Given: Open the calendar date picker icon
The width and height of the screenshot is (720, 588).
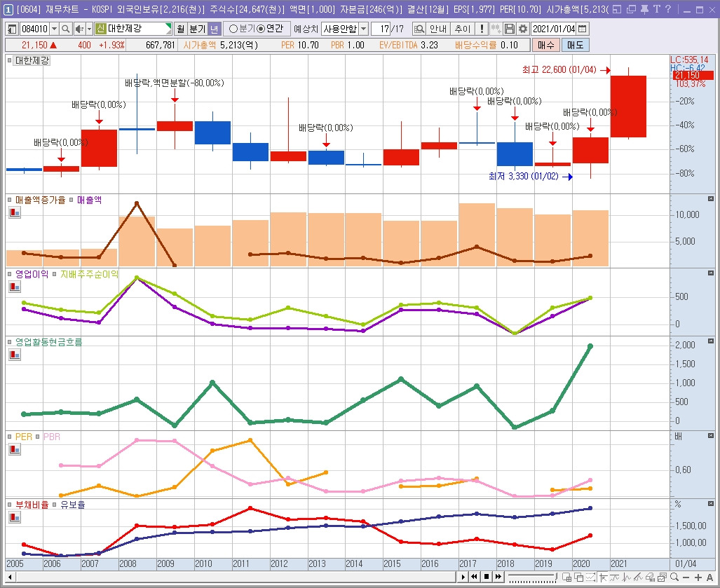Looking at the screenshot, I should 583,29.
